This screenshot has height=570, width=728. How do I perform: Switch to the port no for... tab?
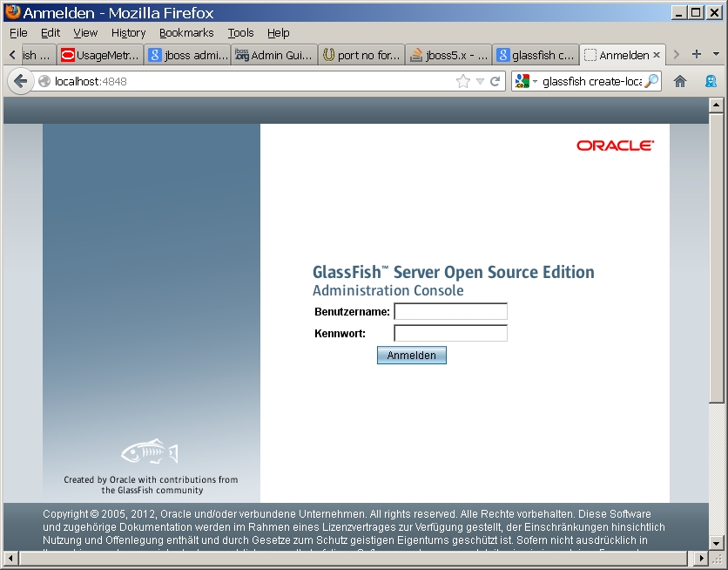tap(361, 55)
